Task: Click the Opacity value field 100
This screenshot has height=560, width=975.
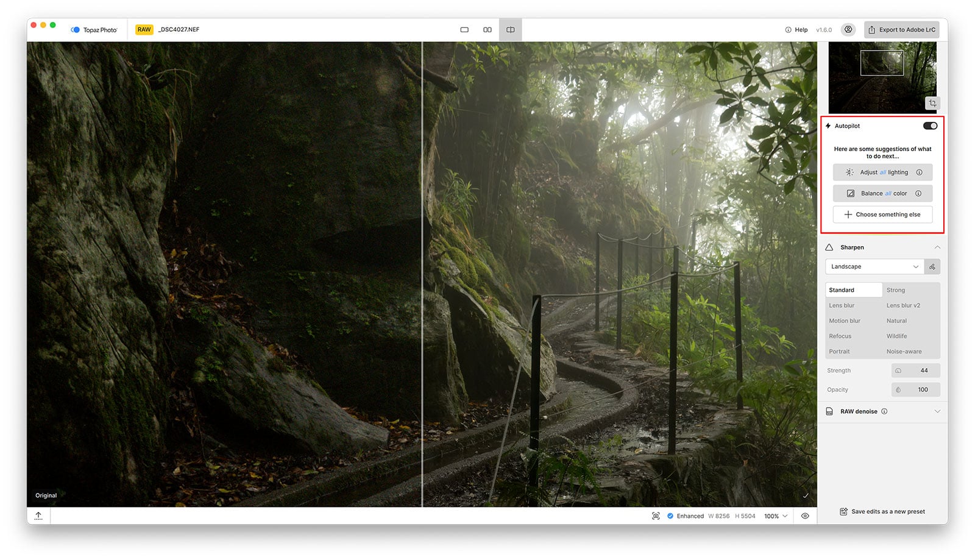Action: [x=916, y=389]
